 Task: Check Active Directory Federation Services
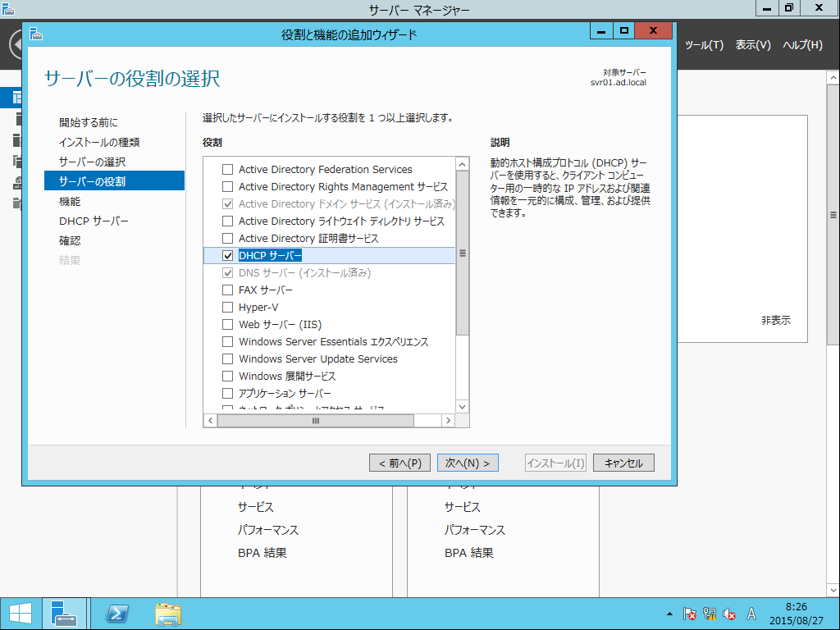[x=227, y=169]
